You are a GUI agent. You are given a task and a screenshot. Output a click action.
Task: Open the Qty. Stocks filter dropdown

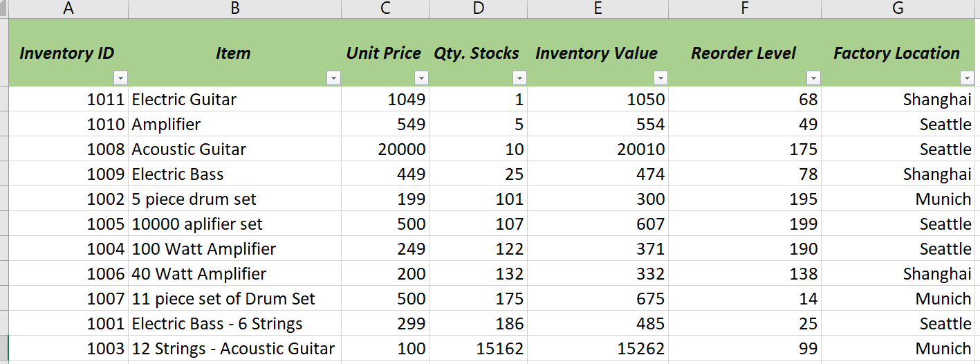click(519, 78)
